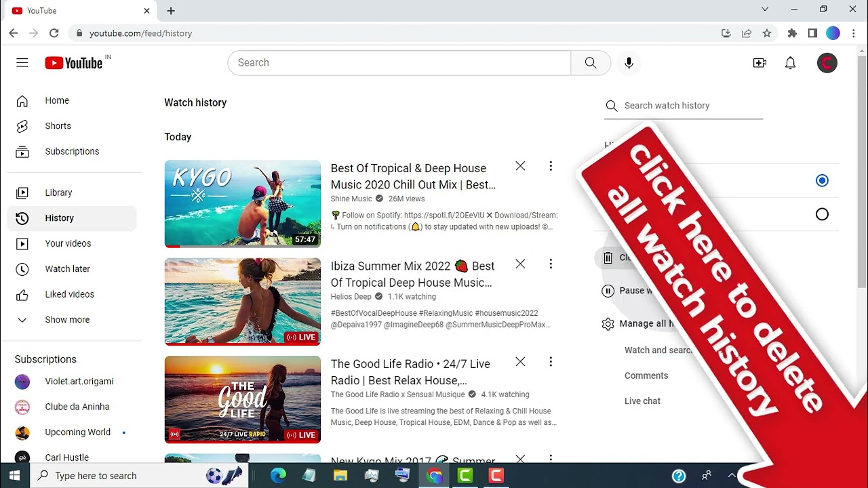Remove The Good Life Radio from history
This screenshot has height=488, width=868.
520,362
